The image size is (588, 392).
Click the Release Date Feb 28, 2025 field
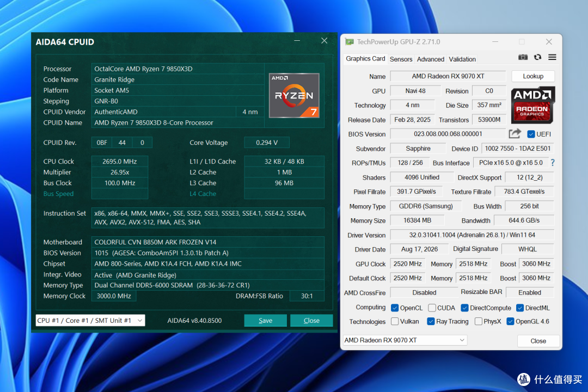pyautogui.click(x=412, y=120)
